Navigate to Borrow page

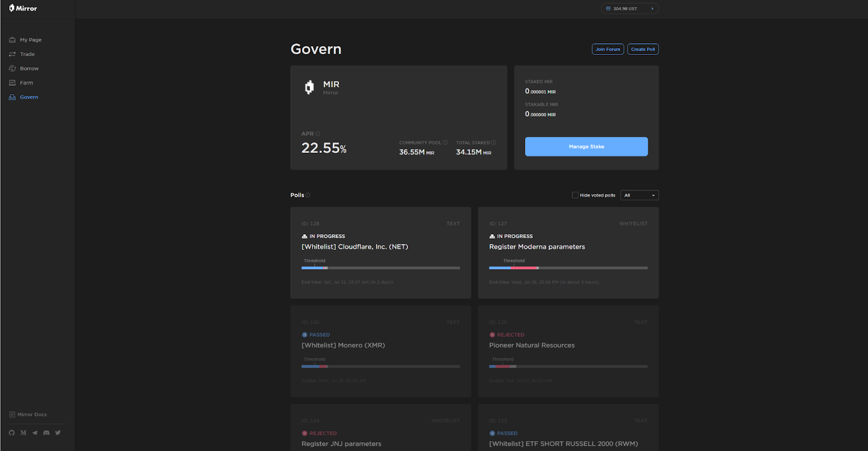coord(29,68)
